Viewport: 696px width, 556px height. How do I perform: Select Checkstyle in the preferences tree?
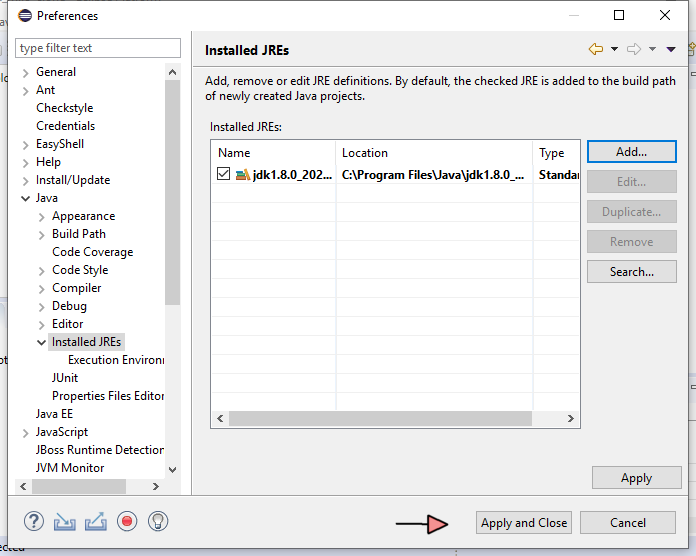[65, 108]
